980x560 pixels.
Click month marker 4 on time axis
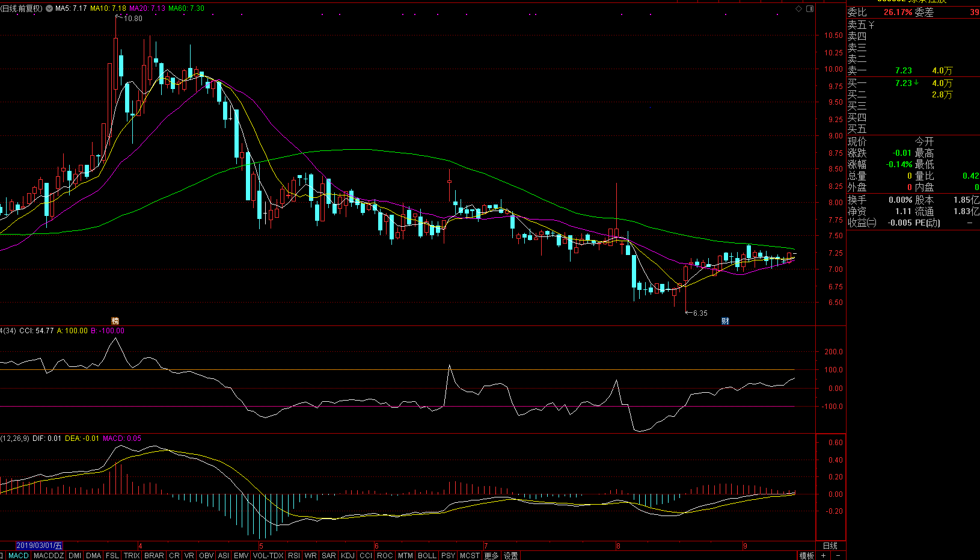click(140, 546)
